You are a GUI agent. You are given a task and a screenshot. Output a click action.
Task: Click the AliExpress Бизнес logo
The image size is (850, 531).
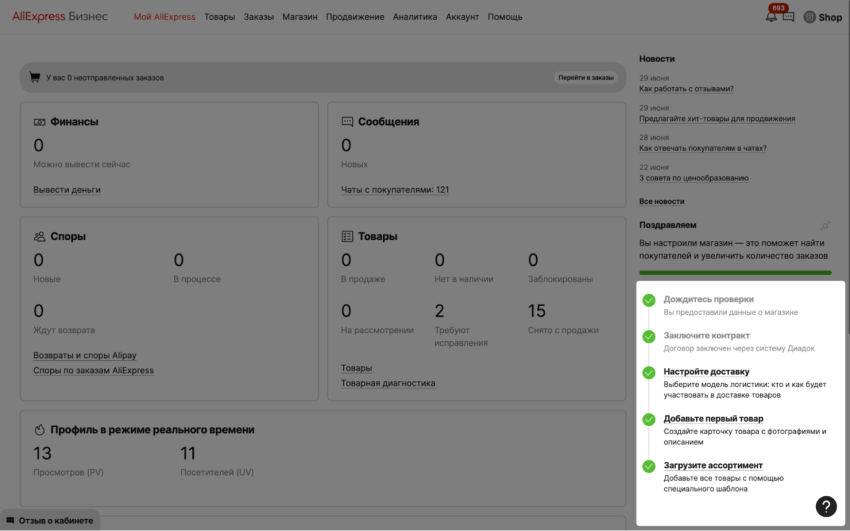click(60, 17)
